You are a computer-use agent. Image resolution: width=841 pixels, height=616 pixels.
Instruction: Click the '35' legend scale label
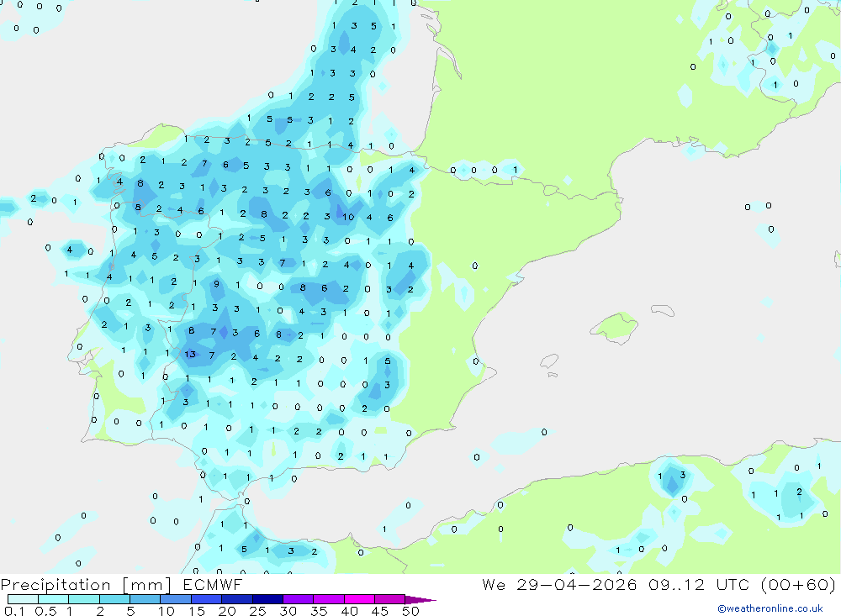click(319, 611)
